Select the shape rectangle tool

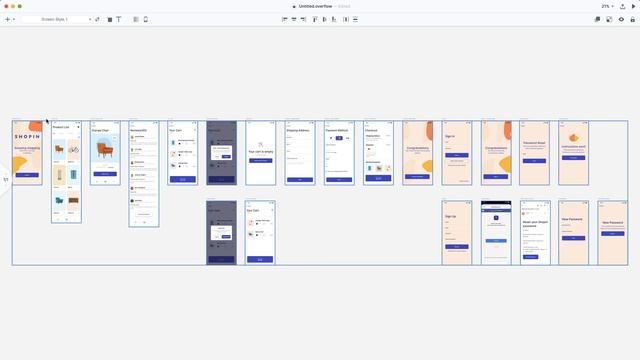[x=110, y=19]
